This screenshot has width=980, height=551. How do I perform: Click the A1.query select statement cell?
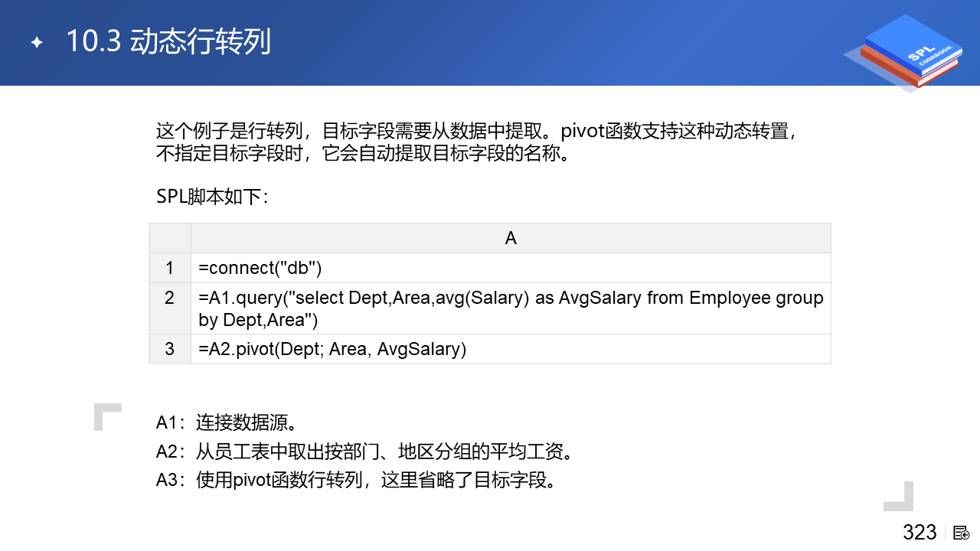[x=511, y=308]
